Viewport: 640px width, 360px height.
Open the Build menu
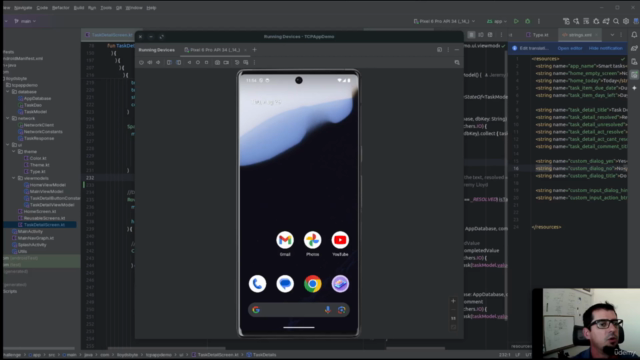tap(79, 8)
